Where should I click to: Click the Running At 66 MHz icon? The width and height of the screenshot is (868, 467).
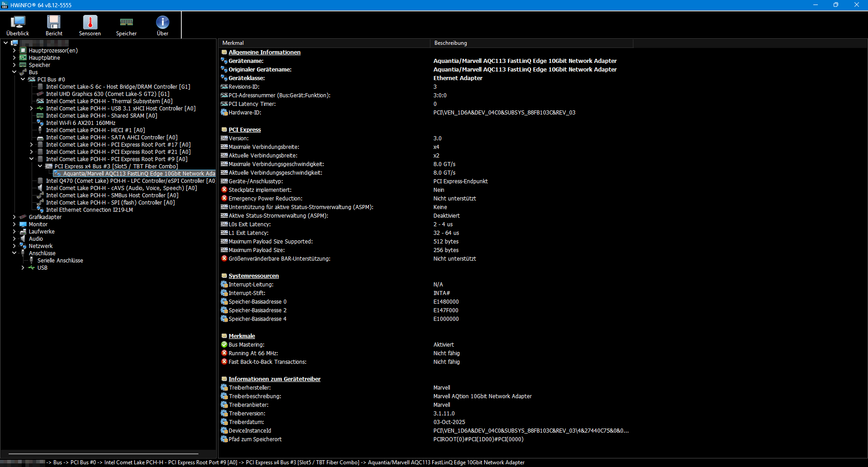(224, 353)
